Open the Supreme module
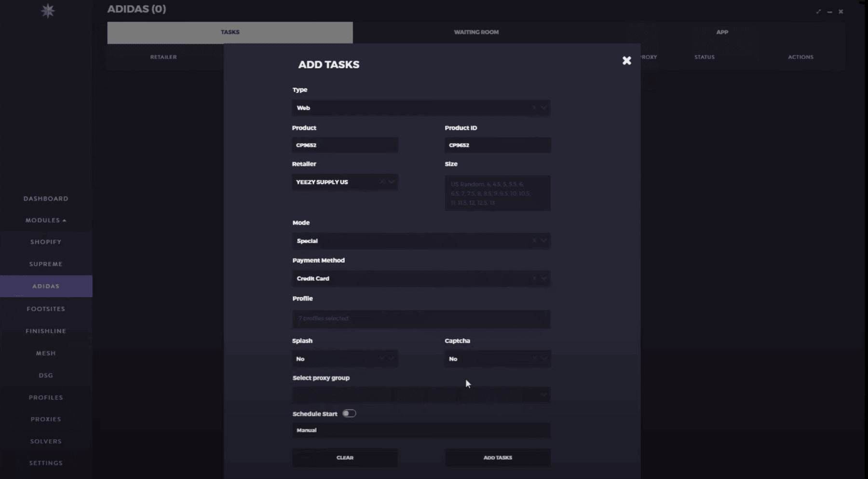 [46, 264]
